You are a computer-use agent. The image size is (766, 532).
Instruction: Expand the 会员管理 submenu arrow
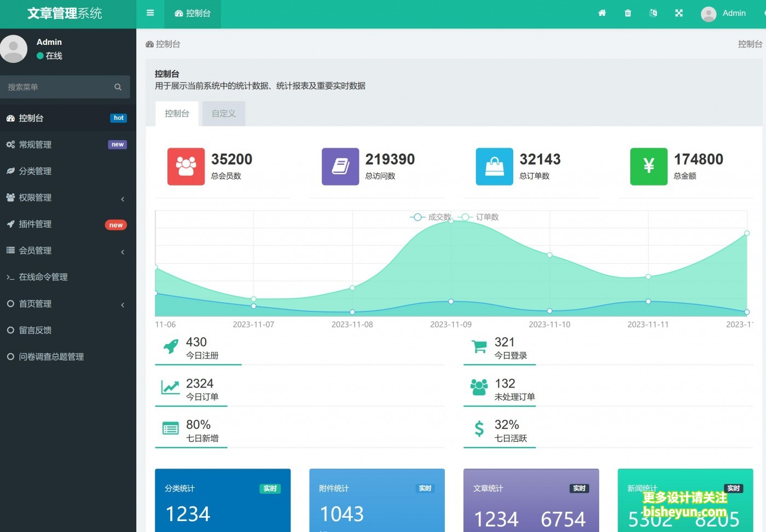(x=123, y=252)
